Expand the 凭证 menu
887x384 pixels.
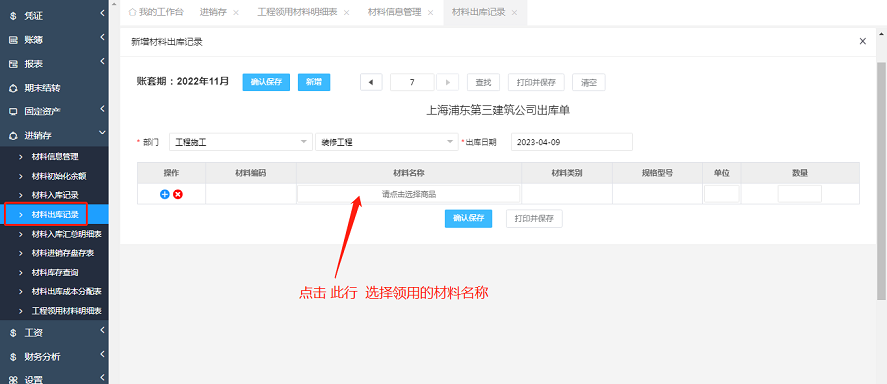[x=102, y=13]
